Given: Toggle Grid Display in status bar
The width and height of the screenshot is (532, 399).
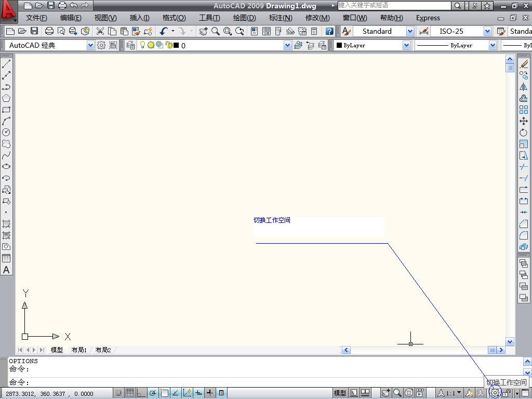Looking at the screenshot, I should point(130,393).
